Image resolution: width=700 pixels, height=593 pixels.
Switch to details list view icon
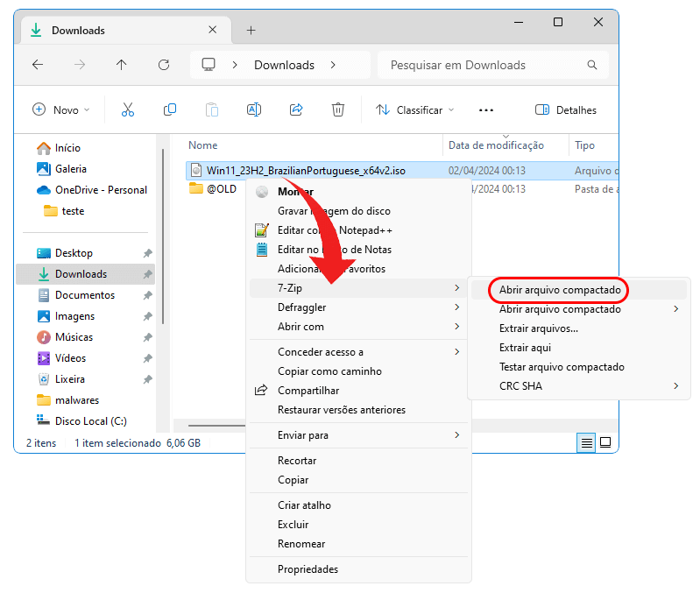coord(586,442)
